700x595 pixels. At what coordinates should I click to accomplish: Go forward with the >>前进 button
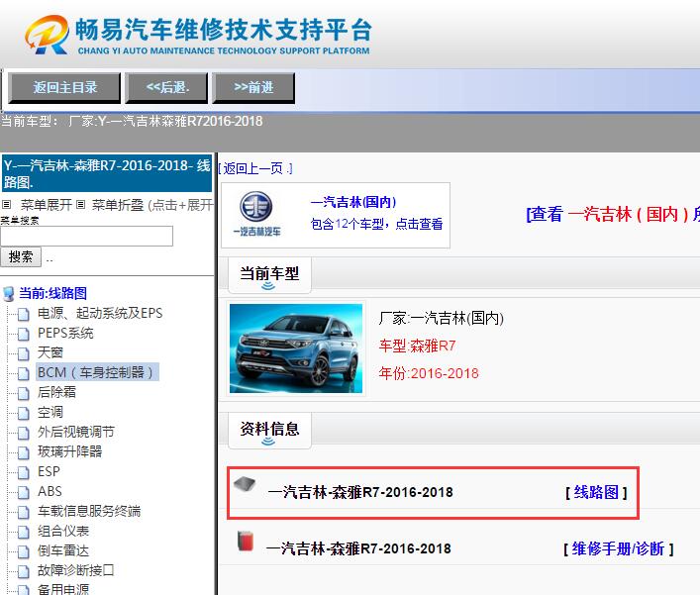pos(253,88)
